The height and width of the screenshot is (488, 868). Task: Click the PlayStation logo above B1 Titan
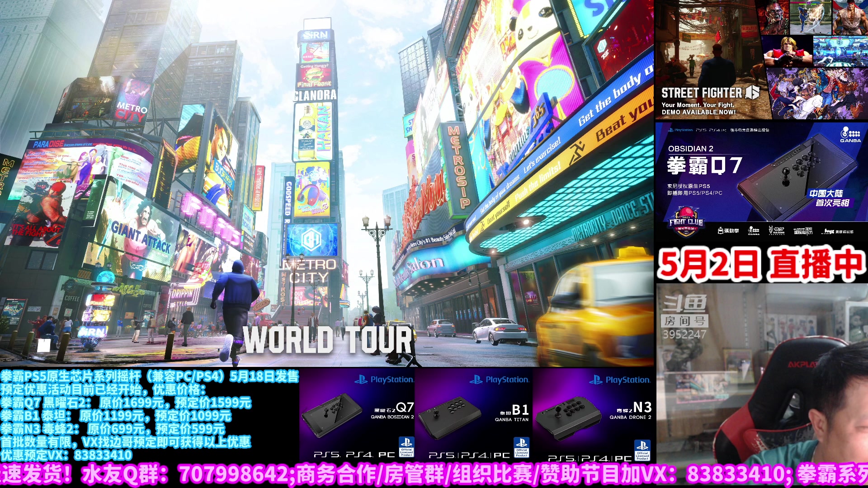pyautogui.click(x=499, y=380)
